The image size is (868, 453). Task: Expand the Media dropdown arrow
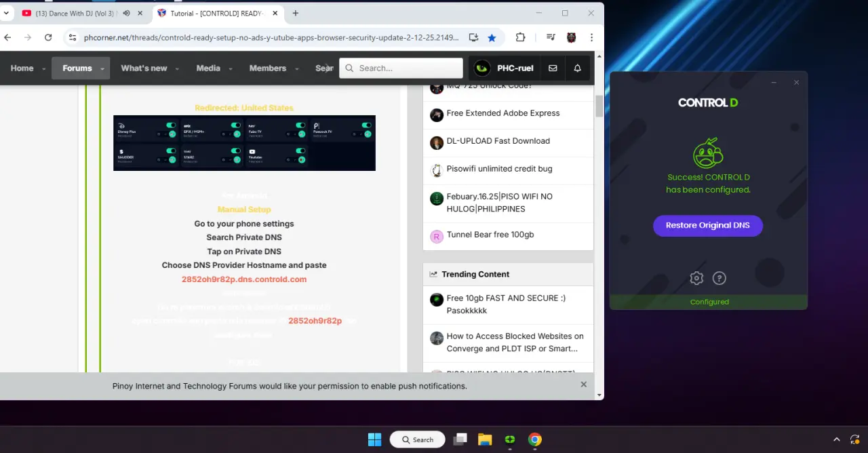(x=231, y=68)
